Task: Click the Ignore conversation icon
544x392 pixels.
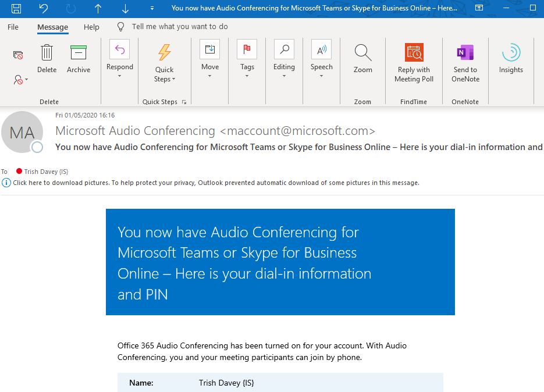Action: pos(17,55)
